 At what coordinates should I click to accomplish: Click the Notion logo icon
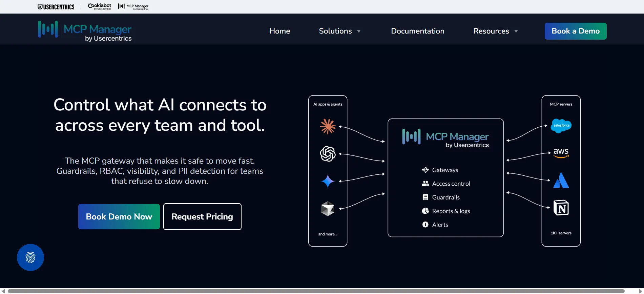tap(561, 208)
